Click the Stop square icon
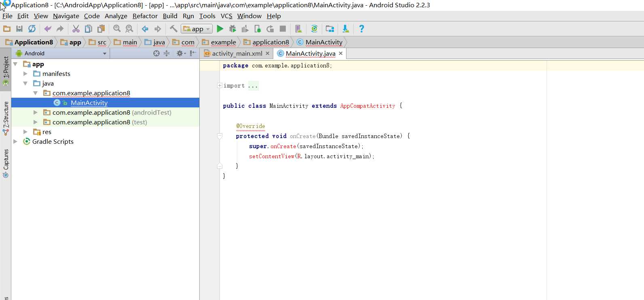This screenshot has width=644, height=300. 283,29
